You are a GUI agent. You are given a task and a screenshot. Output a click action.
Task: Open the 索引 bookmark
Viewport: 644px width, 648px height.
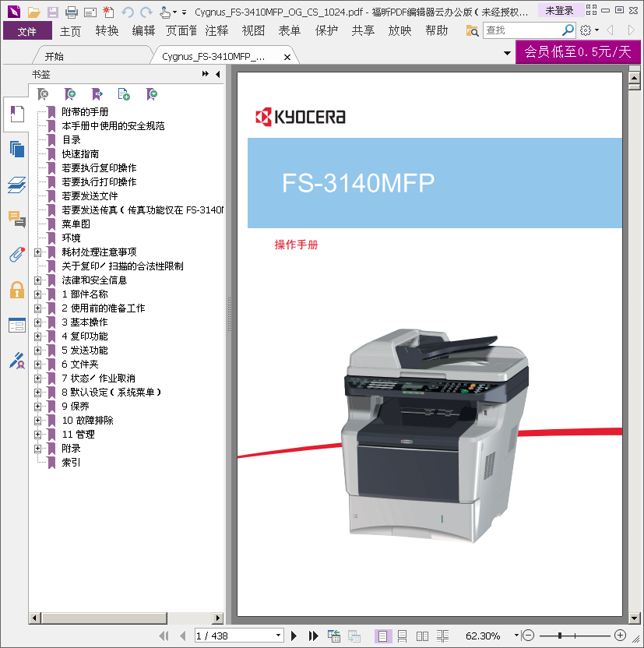tap(71, 463)
